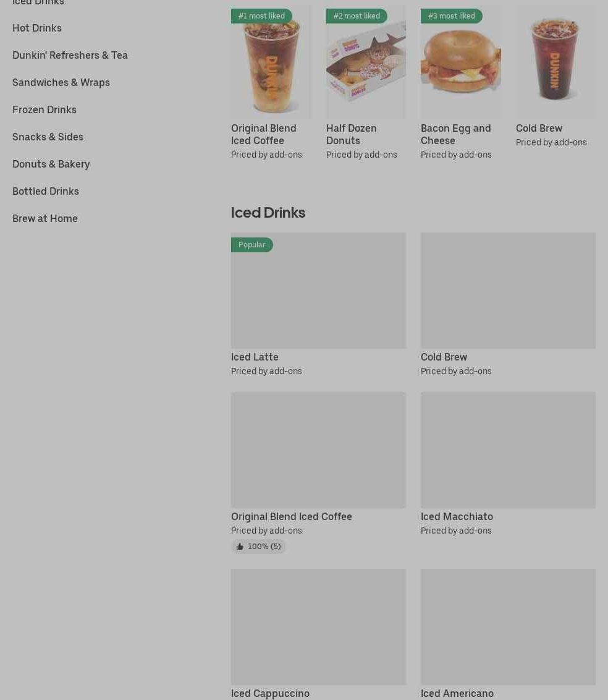Viewport: 608px width, 700px height.
Task: Jump to Brew at Home section
Action: (x=45, y=219)
